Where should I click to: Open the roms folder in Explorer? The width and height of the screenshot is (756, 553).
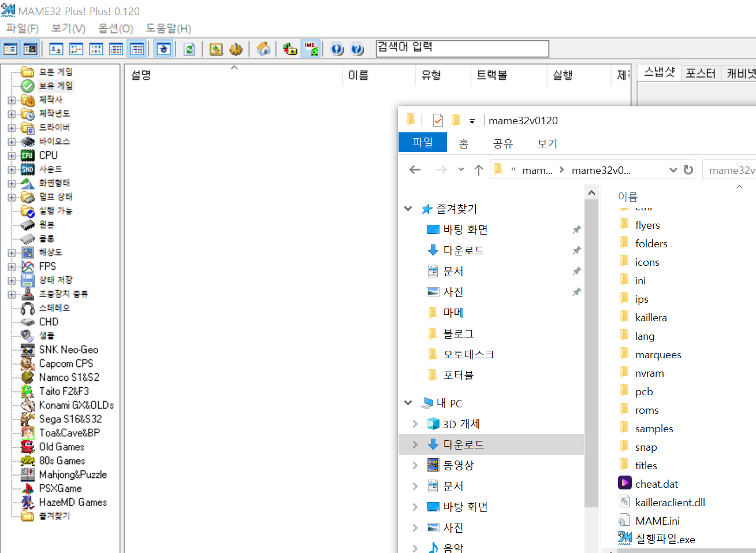point(647,410)
